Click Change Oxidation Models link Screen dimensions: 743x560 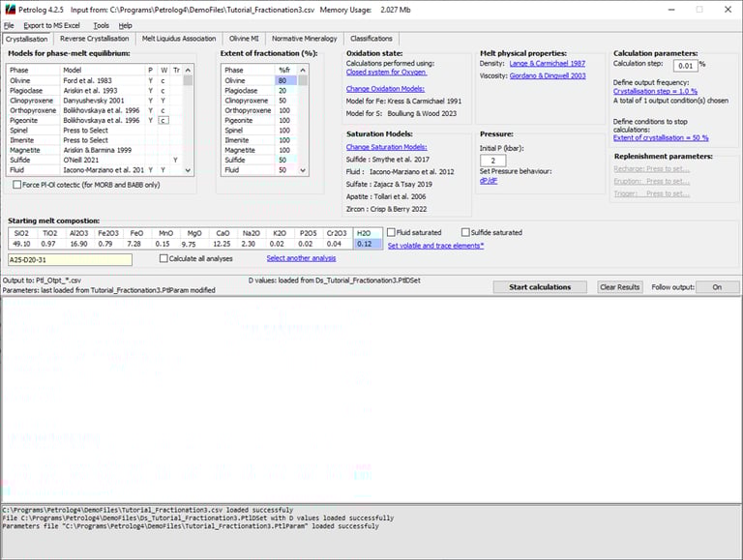click(385, 89)
